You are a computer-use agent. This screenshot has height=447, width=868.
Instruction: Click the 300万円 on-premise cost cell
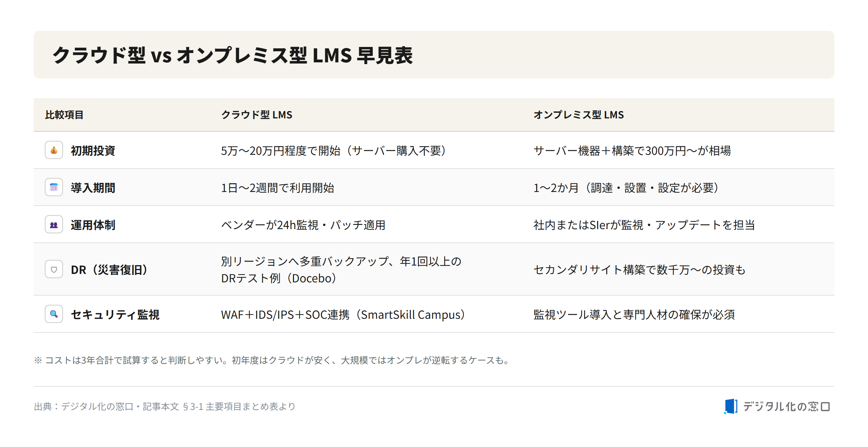[632, 151]
